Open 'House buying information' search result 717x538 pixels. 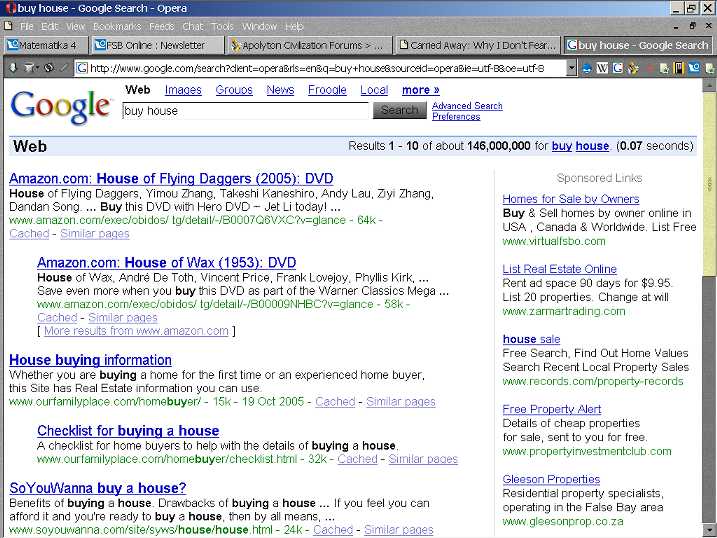click(90, 360)
